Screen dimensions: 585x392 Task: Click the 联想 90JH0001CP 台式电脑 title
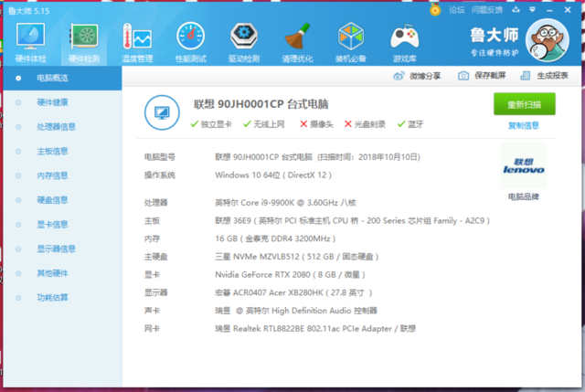(261, 104)
